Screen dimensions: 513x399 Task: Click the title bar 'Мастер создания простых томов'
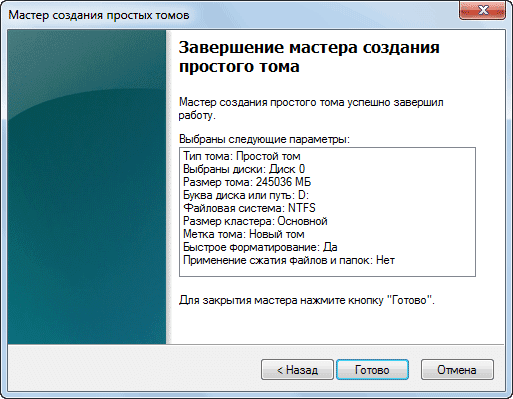(x=99, y=15)
